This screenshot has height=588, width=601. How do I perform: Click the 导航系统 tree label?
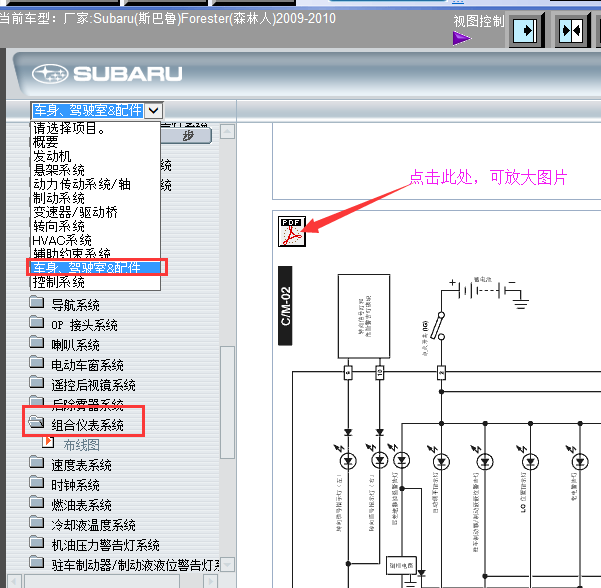(x=76, y=305)
